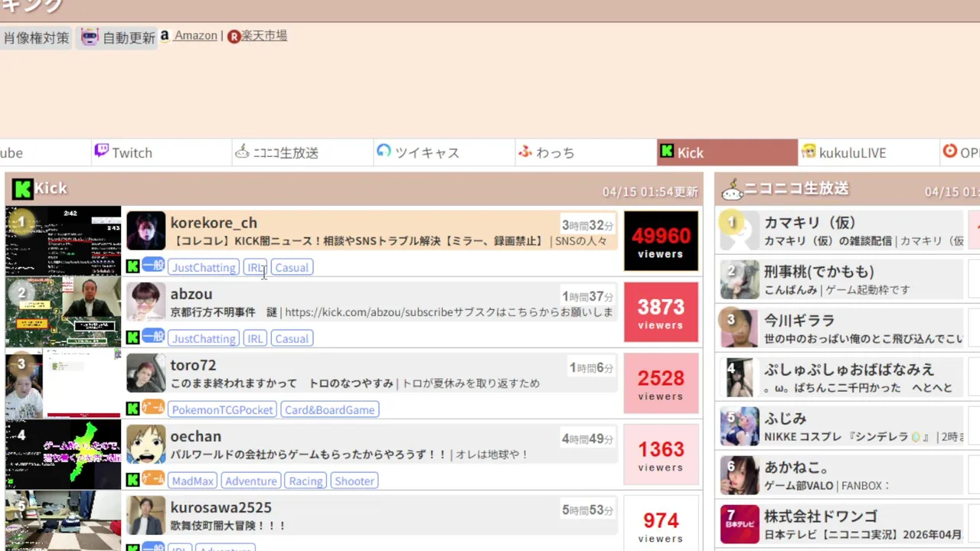980x551 pixels.
Task: Switch to the ツイキャス tab
Action: pos(444,152)
